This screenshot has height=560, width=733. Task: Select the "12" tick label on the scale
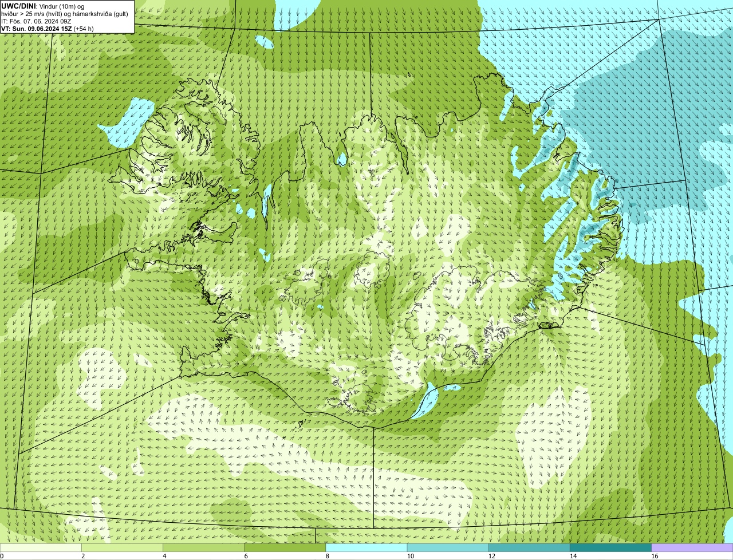(x=491, y=556)
